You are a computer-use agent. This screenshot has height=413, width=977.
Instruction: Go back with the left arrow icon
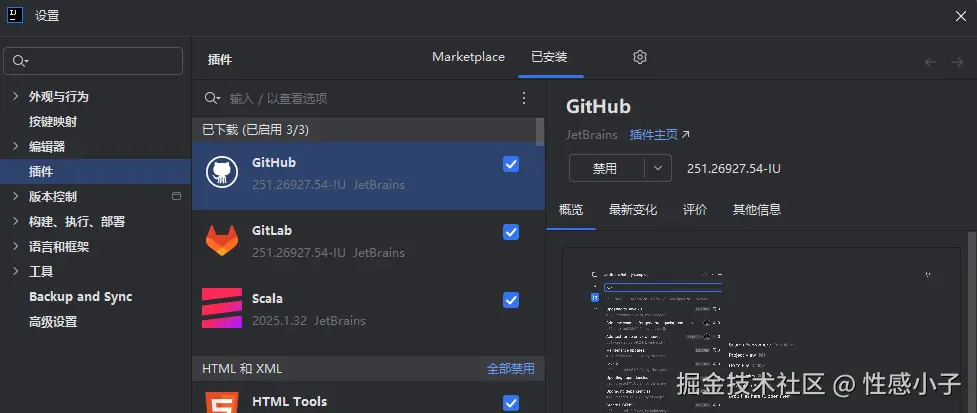930,62
